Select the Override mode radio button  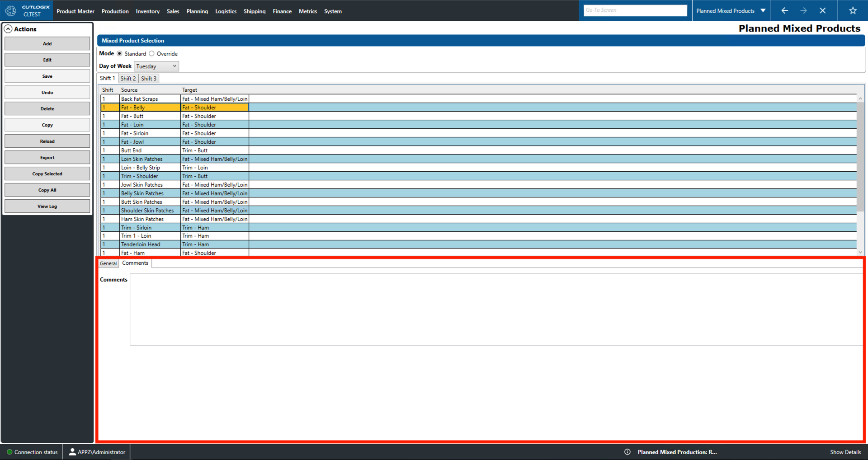151,53
